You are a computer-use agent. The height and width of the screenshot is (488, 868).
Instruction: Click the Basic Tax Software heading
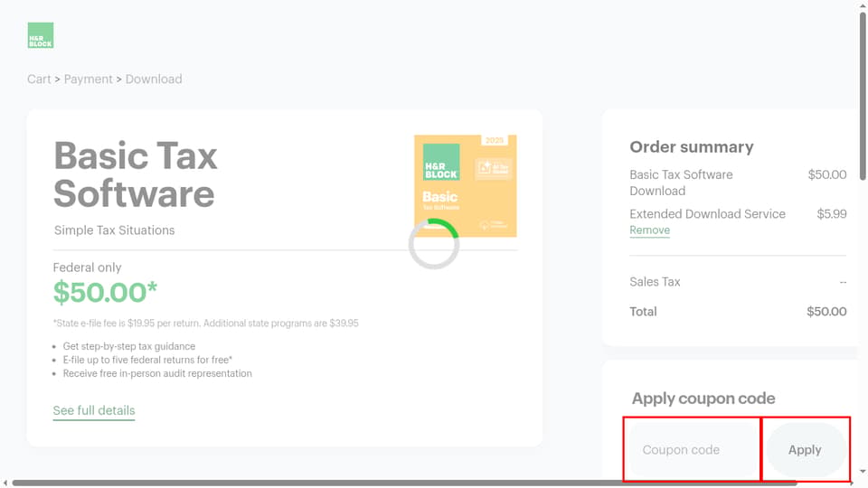pos(136,174)
